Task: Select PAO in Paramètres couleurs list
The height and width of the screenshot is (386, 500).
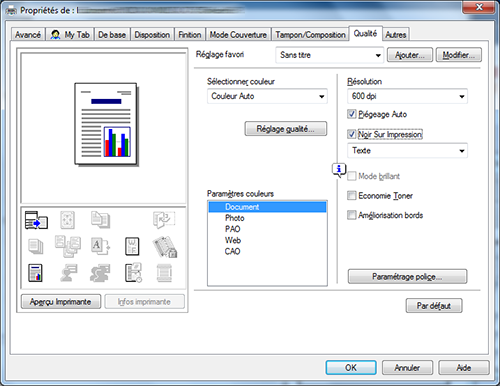Action: [x=267, y=229]
